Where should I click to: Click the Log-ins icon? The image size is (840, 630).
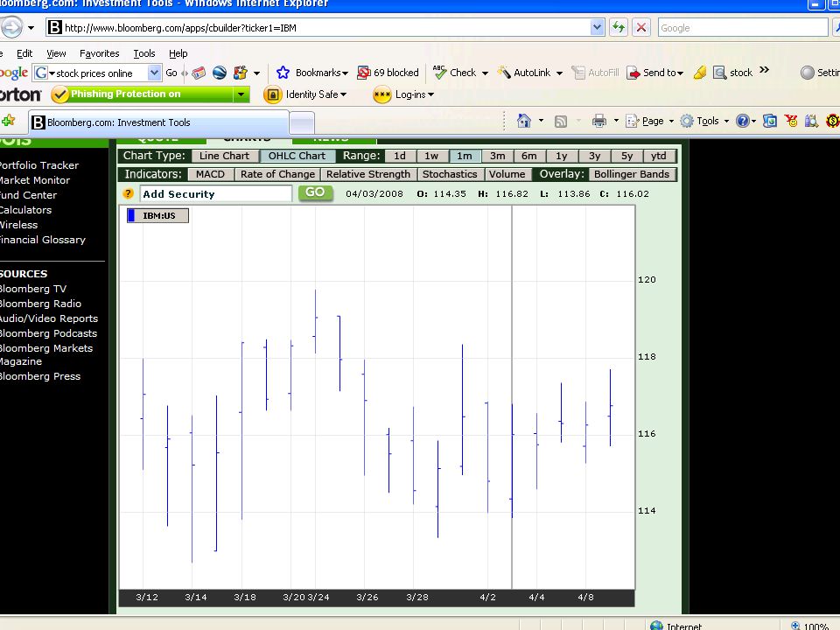382,94
